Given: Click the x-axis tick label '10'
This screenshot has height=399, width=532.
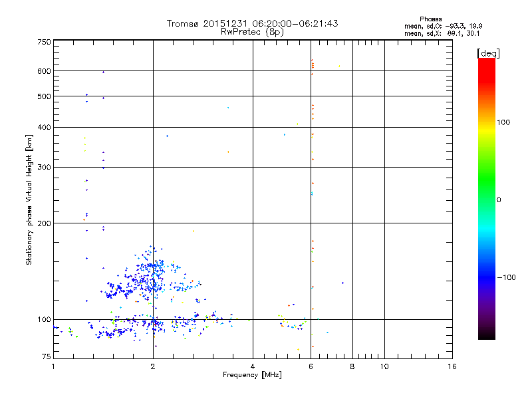Looking at the screenshot, I should point(384,366).
